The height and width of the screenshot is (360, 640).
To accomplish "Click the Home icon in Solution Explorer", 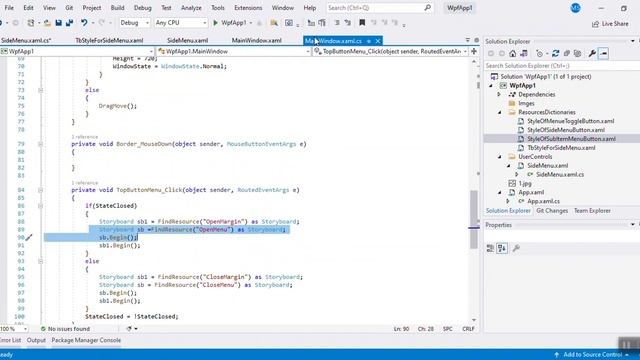I will click(x=513, y=53).
